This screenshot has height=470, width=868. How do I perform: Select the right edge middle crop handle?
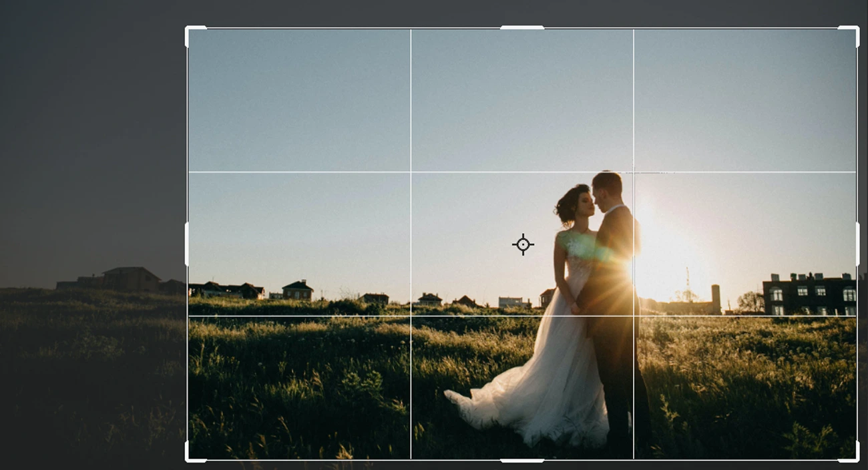click(857, 244)
